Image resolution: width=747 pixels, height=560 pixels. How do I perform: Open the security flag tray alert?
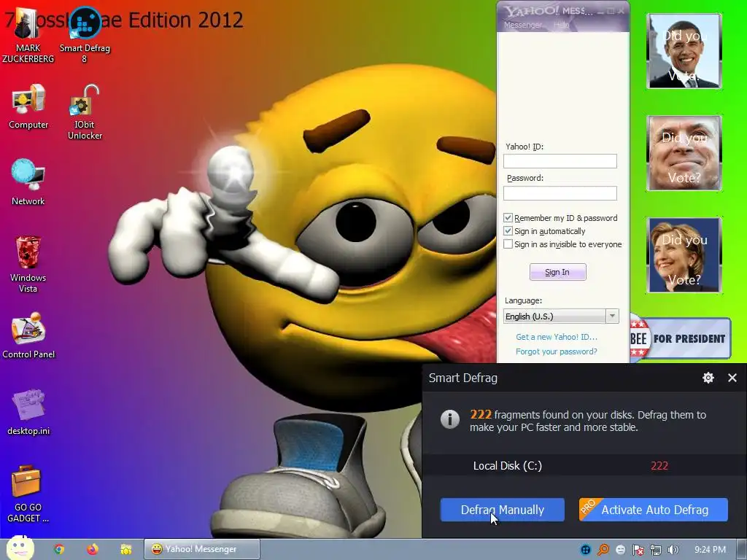(x=638, y=550)
